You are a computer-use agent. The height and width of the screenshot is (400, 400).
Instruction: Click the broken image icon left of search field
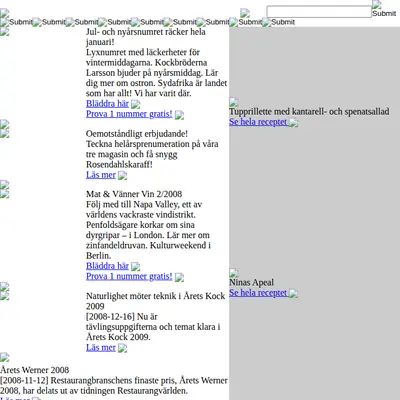[x=245, y=13]
